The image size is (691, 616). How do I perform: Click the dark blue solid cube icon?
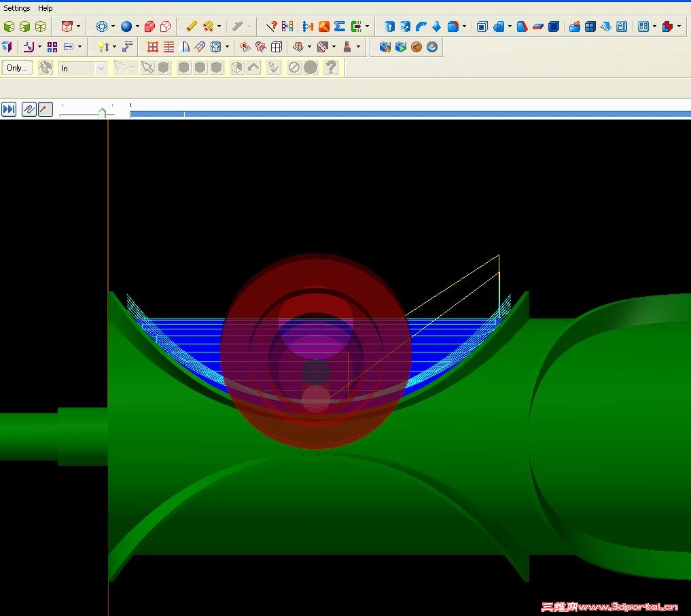click(554, 26)
